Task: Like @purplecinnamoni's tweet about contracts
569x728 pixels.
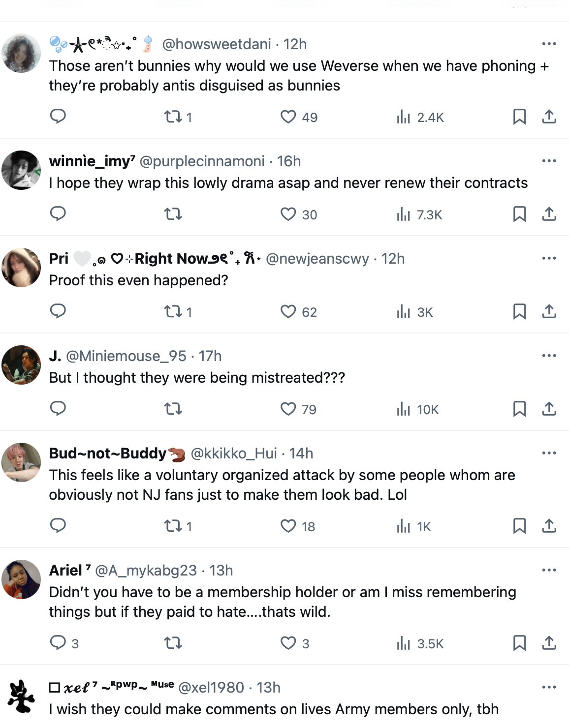Action: [288, 214]
